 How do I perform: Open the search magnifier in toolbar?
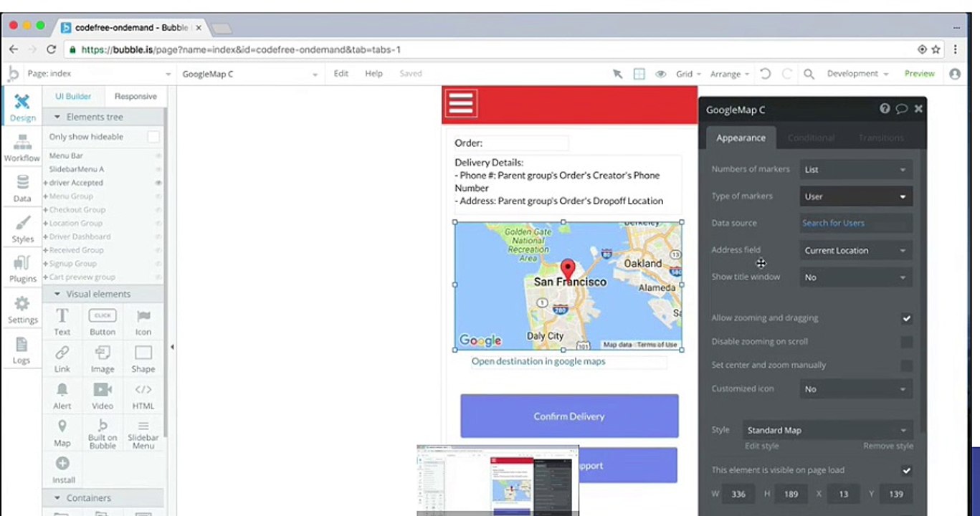[809, 74]
